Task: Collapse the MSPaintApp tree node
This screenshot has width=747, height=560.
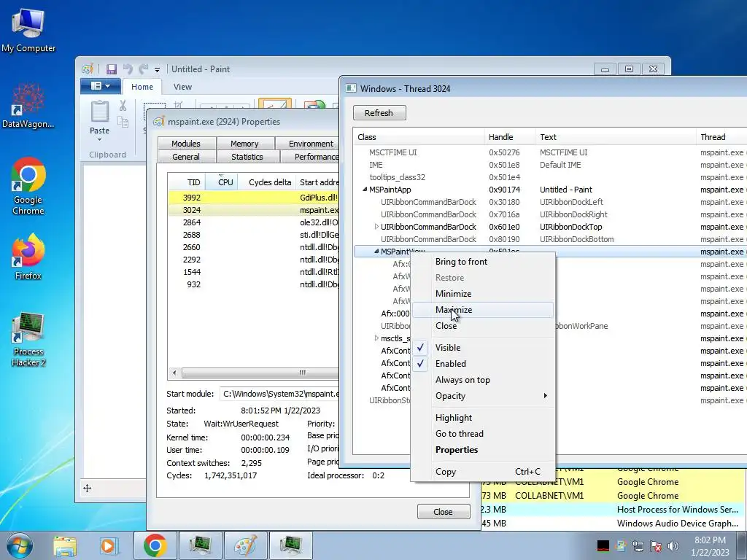Action: (x=365, y=190)
